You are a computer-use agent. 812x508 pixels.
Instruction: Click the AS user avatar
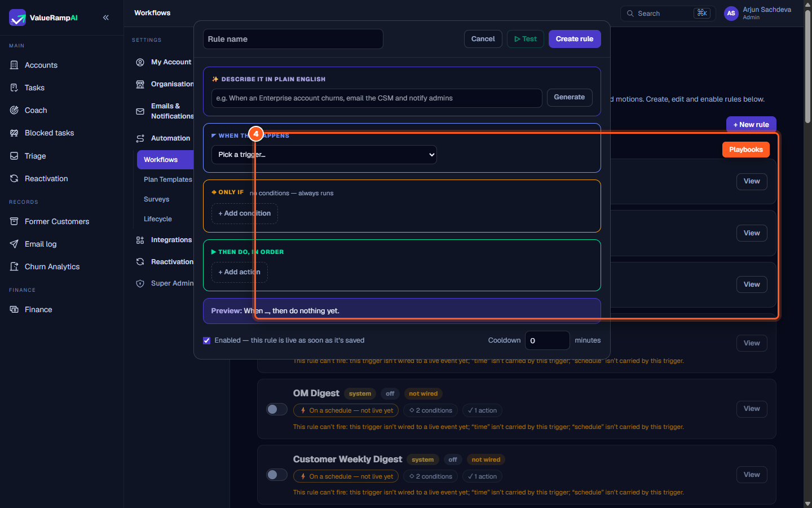[731, 13]
